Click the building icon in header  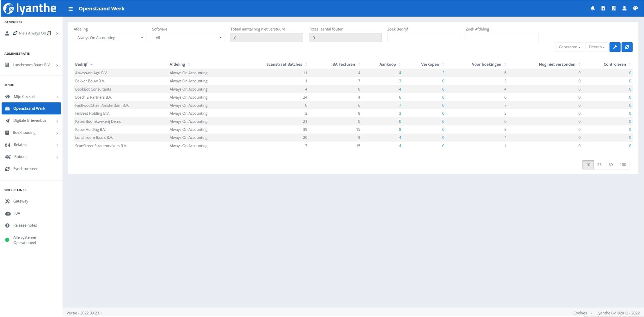pyautogui.click(x=614, y=9)
